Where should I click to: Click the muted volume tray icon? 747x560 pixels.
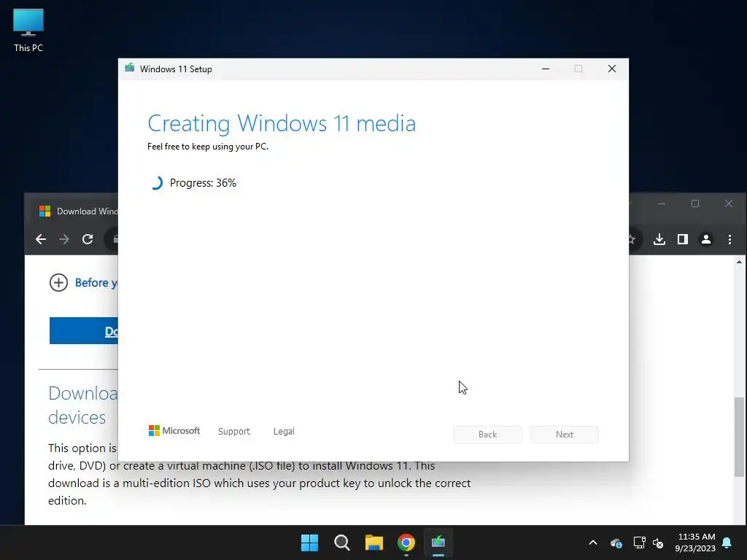(x=658, y=542)
